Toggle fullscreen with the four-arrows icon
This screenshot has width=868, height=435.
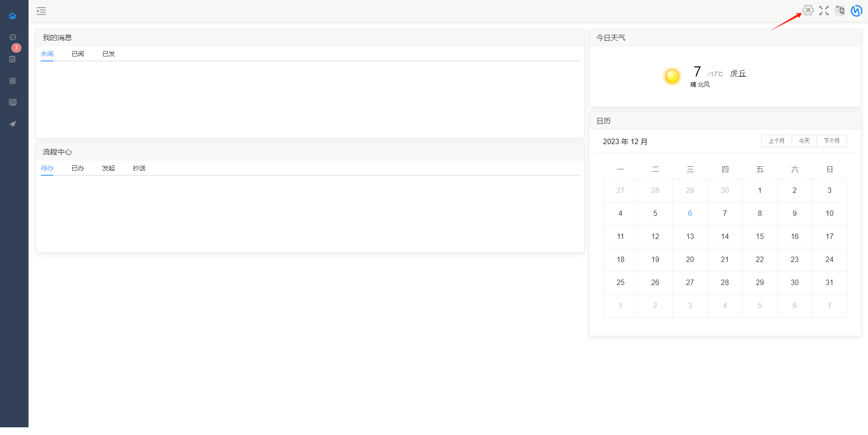[x=824, y=11]
